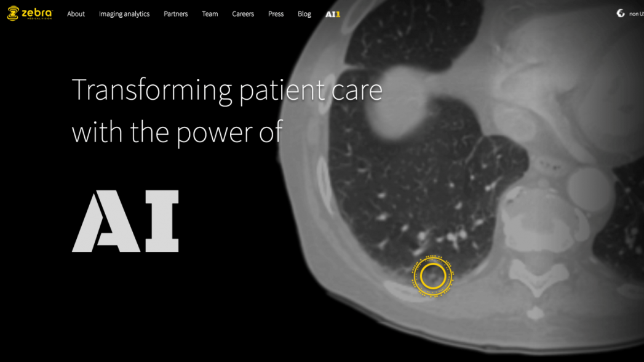Navigate to the Team page
The height and width of the screenshot is (362, 644).
[210, 14]
